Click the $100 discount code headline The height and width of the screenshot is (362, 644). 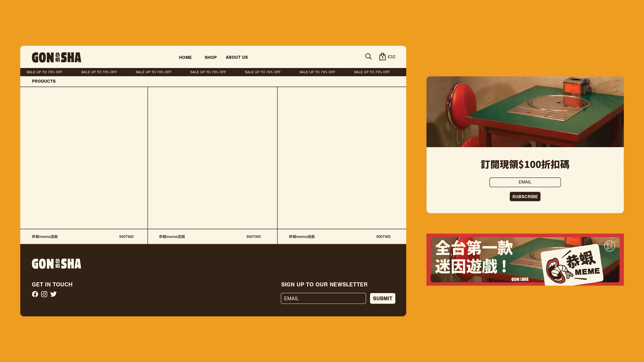coord(525,165)
